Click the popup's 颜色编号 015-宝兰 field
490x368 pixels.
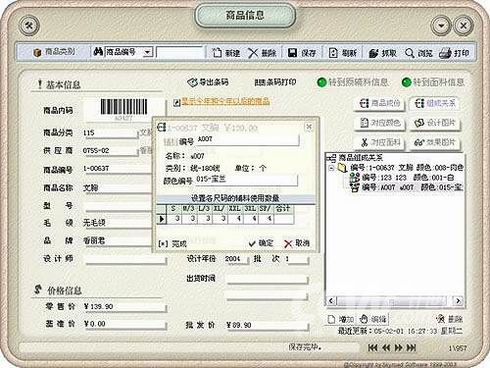tap(246, 180)
